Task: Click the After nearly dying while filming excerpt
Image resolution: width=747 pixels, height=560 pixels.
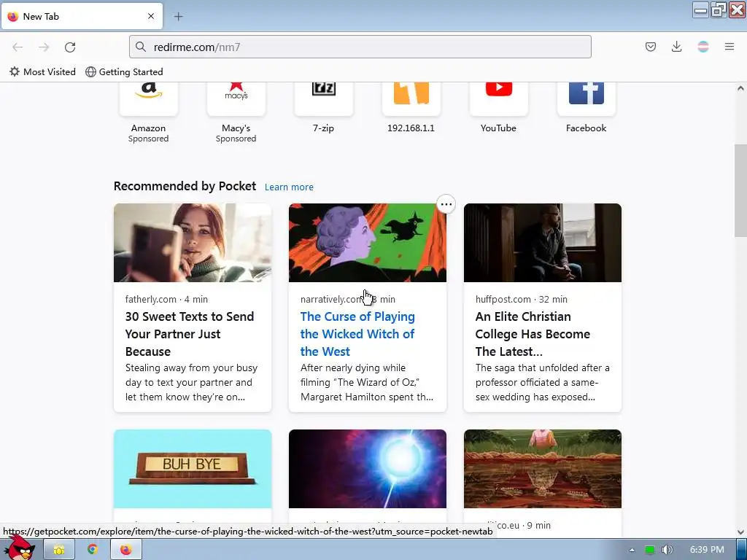Action: 367,382
